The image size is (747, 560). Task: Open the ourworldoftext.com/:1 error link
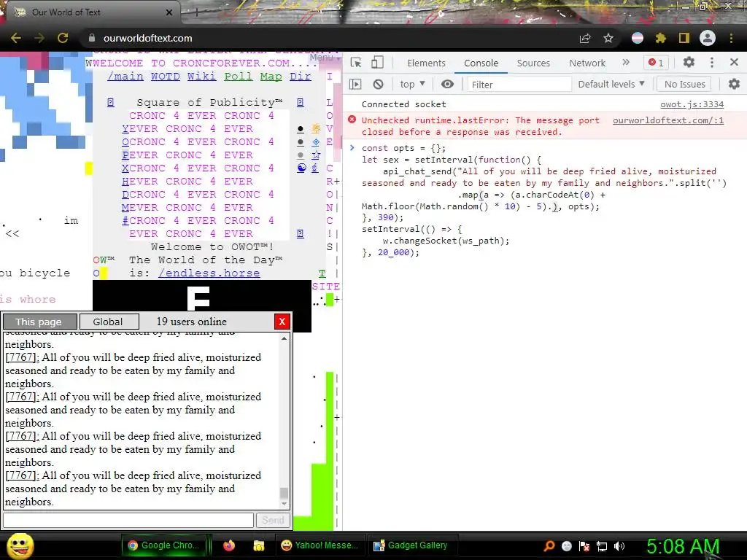pyautogui.click(x=668, y=120)
